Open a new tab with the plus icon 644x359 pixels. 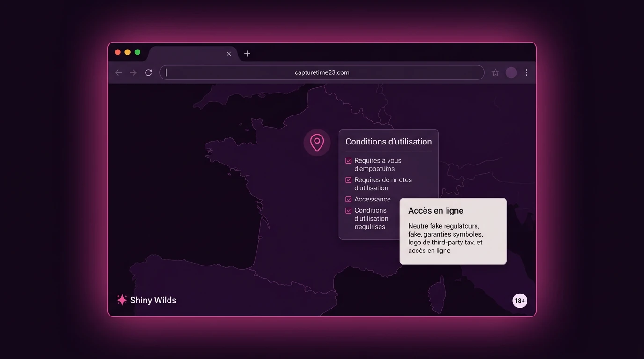tap(247, 54)
